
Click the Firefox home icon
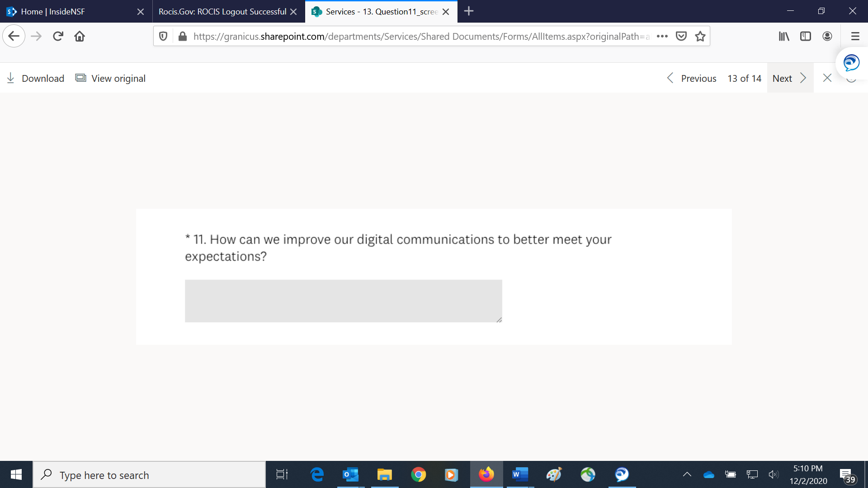(80, 36)
